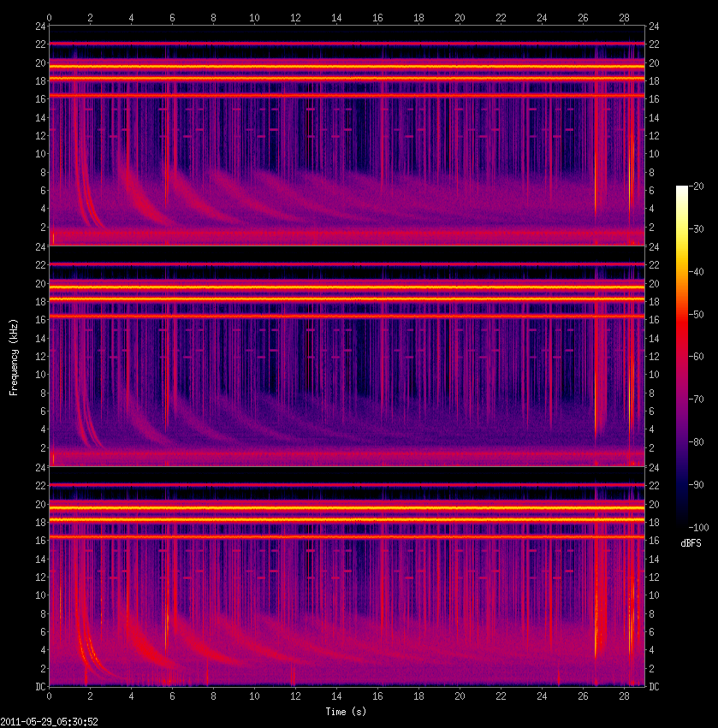Image resolution: width=718 pixels, height=728 pixels.
Task: Click the center of the top spectrogram panel
Action: [347, 134]
